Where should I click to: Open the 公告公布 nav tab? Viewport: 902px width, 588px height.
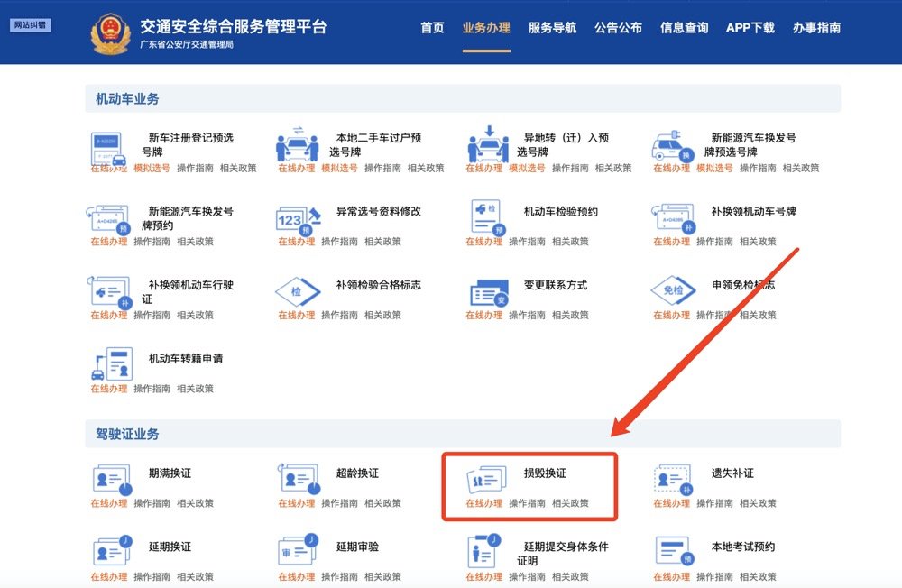coord(619,28)
